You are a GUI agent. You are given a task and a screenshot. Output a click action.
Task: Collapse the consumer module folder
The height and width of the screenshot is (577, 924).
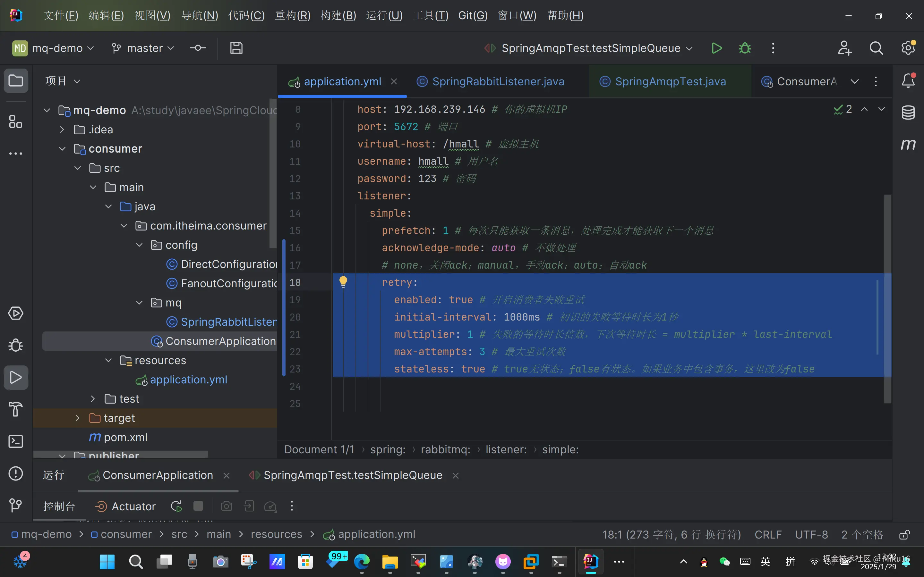coord(62,149)
